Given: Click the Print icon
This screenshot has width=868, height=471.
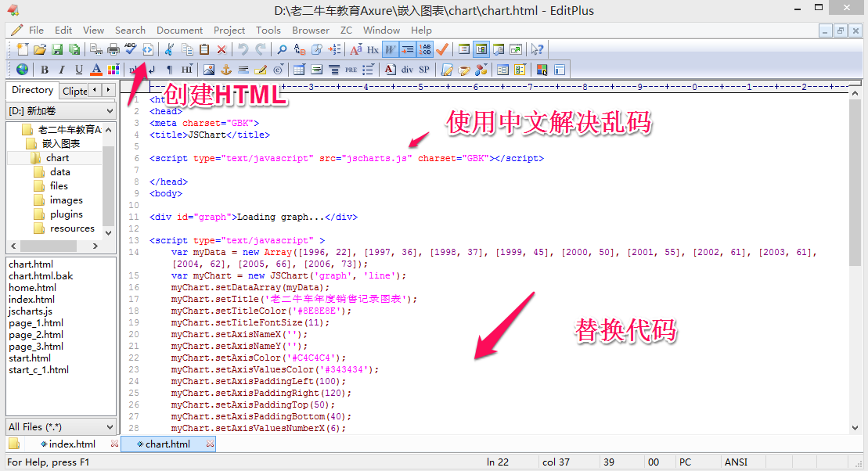Looking at the screenshot, I should click(113, 50).
